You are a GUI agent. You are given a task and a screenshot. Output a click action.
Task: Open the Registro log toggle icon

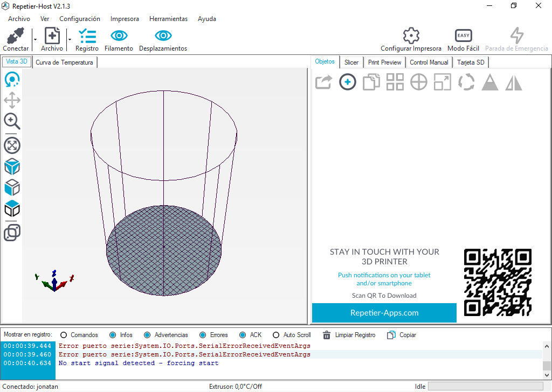click(x=87, y=37)
